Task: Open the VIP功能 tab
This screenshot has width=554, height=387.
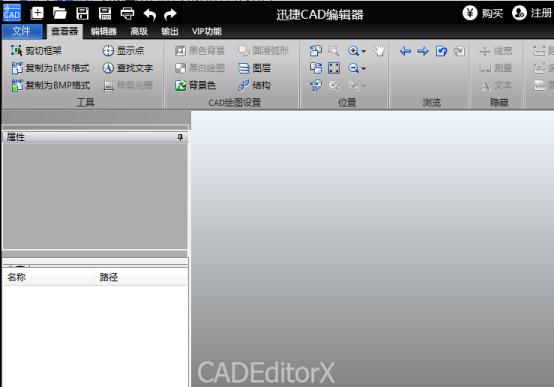Action: coord(207,31)
